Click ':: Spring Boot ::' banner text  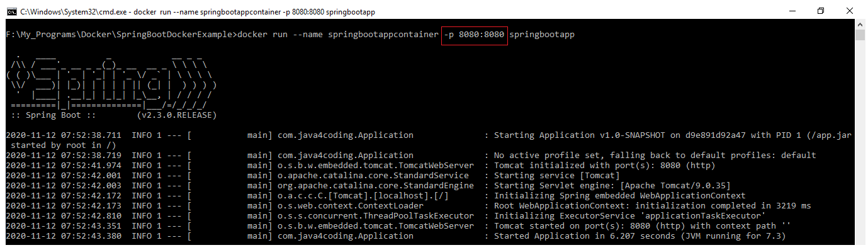click(54, 115)
